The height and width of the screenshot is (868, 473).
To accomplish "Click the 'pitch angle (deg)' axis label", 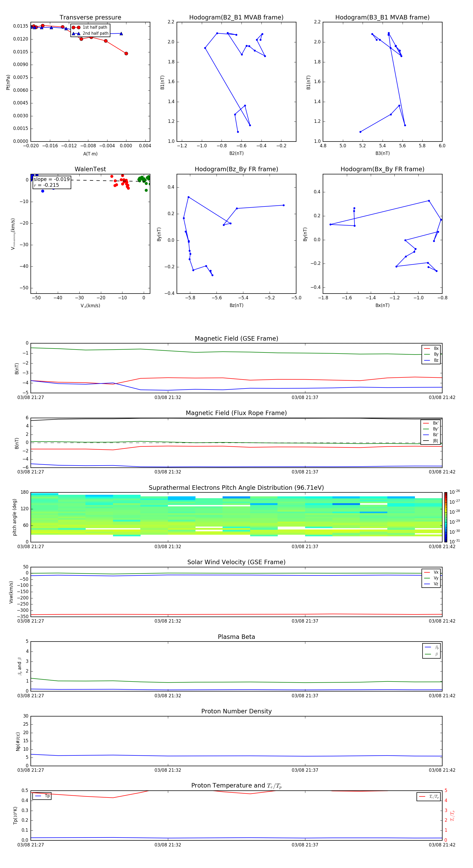I will (14, 517).
